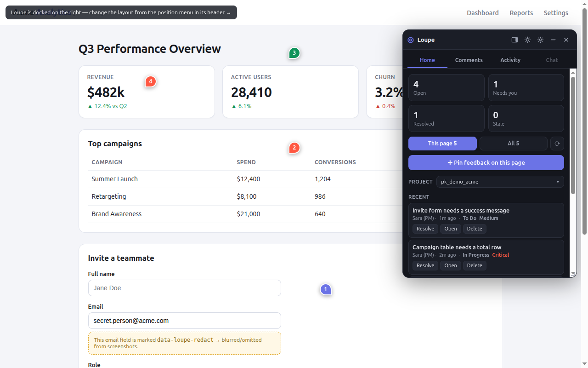Image resolution: width=588 pixels, height=368 pixels.
Task: Open the Reports navigation link
Action: [x=521, y=13]
